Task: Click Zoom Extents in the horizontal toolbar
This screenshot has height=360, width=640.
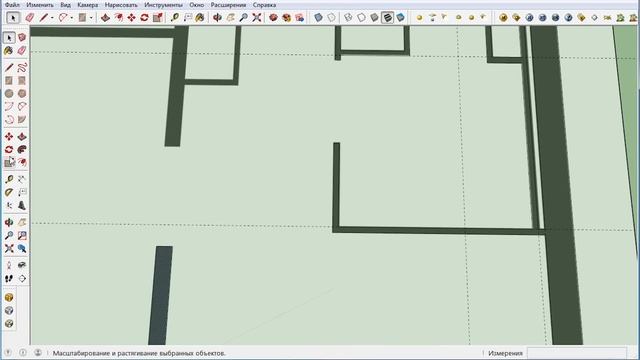Action: pos(257,18)
